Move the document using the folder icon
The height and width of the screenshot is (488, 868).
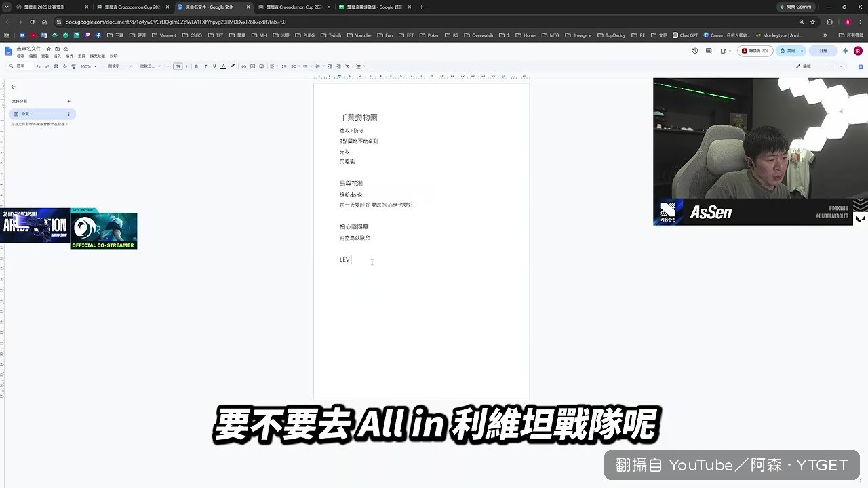(57, 49)
